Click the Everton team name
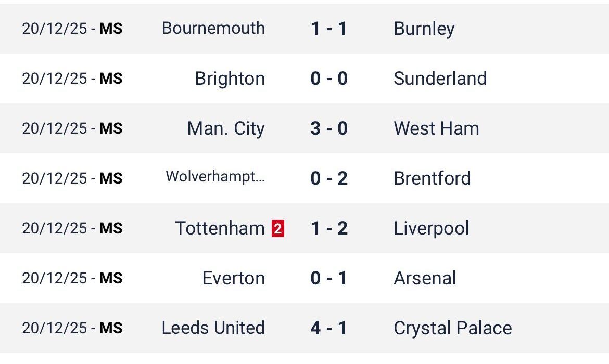Viewport: 609px width, 364px height. tap(234, 278)
